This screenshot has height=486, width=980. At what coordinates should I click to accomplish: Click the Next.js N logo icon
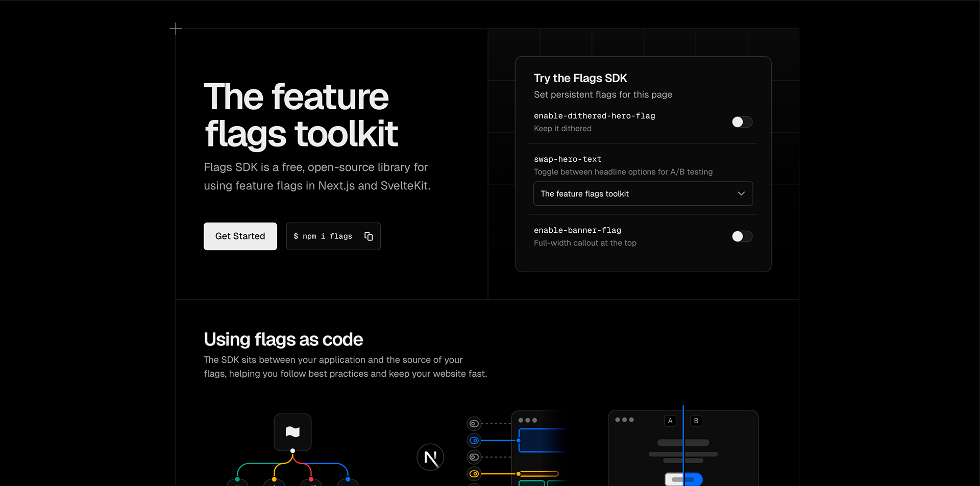click(x=430, y=457)
